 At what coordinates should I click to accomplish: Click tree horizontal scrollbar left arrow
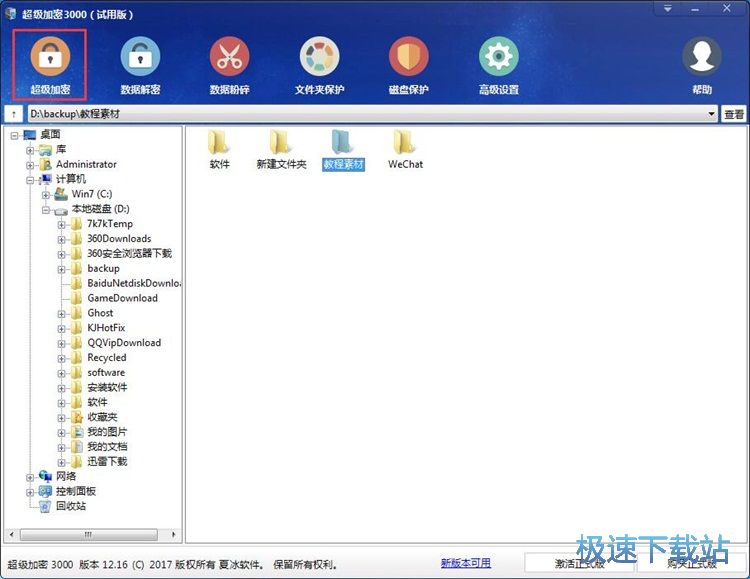(x=12, y=534)
